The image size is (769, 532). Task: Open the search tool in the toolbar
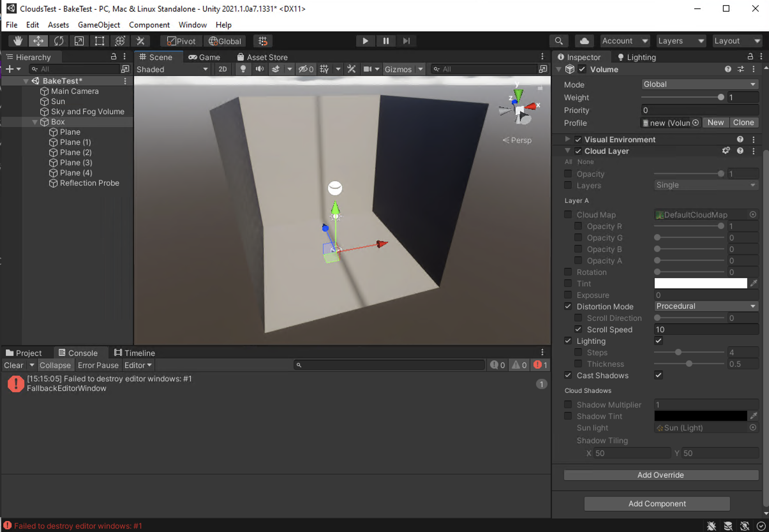(559, 41)
